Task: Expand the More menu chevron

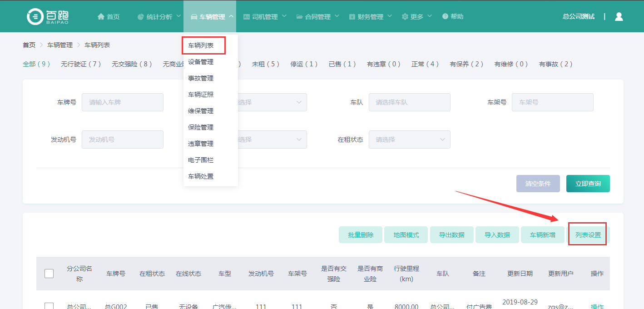Action: (431, 16)
